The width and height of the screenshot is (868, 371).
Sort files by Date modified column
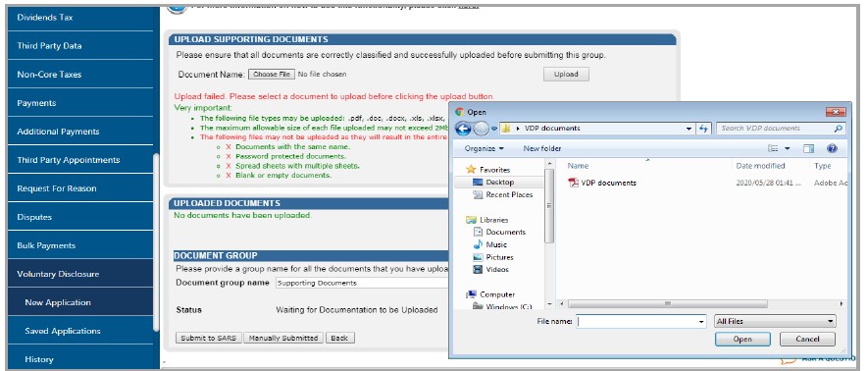point(761,166)
